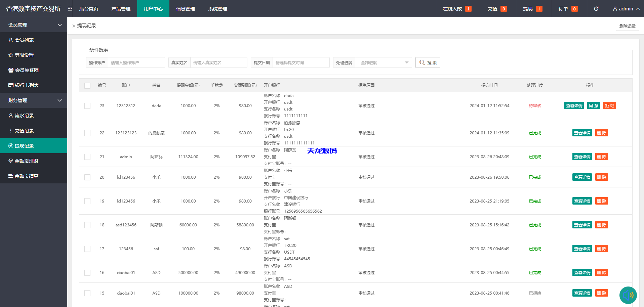
Task: Select the 会员列表 person icon
Action: (x=10, y=40)
